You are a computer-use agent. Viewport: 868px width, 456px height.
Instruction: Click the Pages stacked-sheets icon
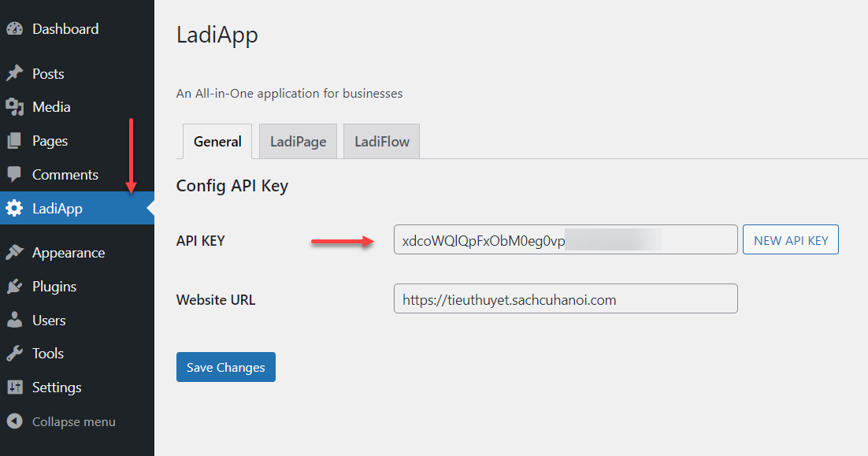point(15,141)
